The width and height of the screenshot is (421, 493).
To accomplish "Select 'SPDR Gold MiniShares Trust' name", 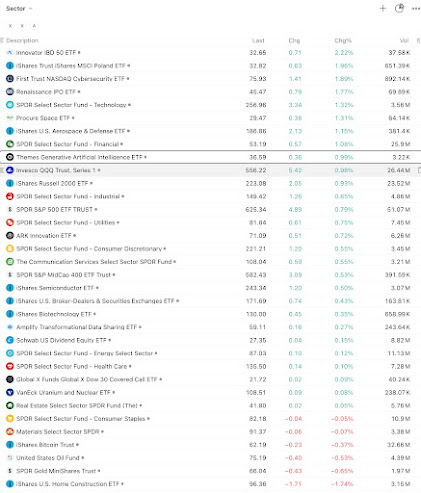I will click(56, 471).
